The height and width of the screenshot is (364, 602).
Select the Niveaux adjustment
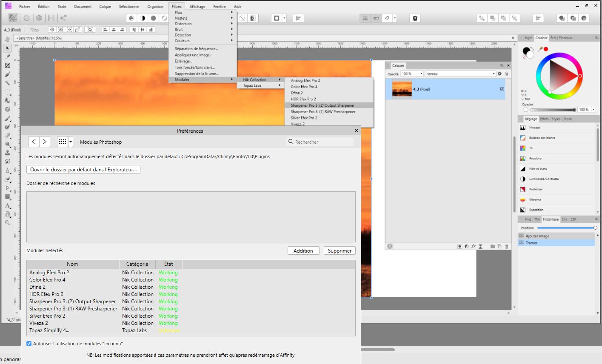[x=534, y=128]
